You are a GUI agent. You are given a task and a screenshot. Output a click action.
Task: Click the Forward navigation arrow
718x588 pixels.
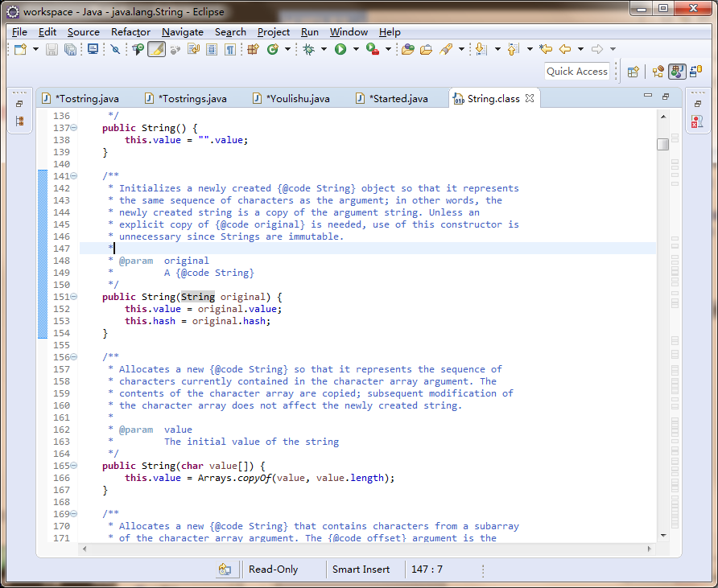(x=596, y=49)
